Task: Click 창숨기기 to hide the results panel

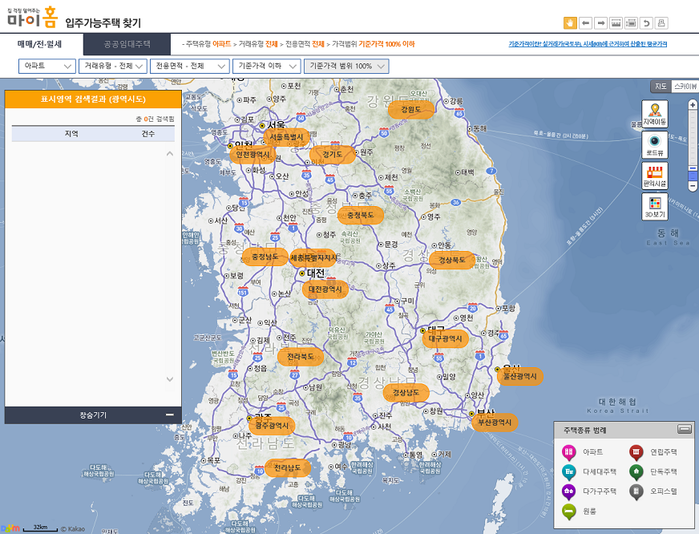Action: point(93,414)
